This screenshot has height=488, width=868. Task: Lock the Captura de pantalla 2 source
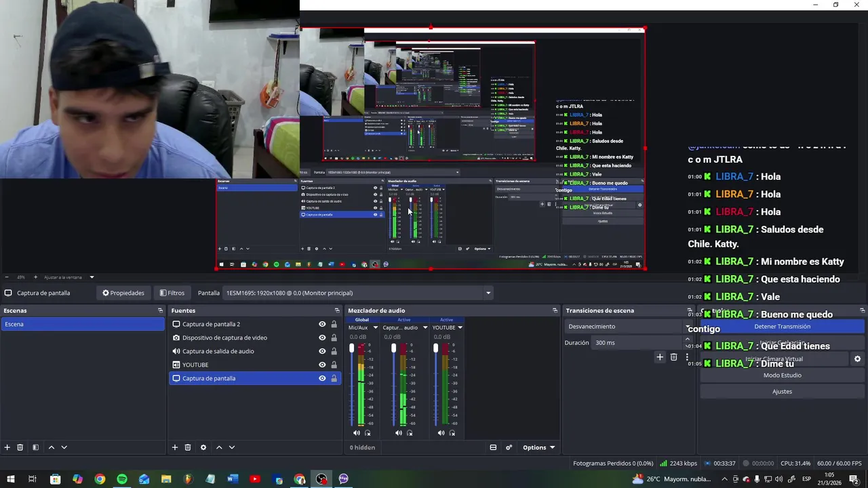tap(334, 324)
